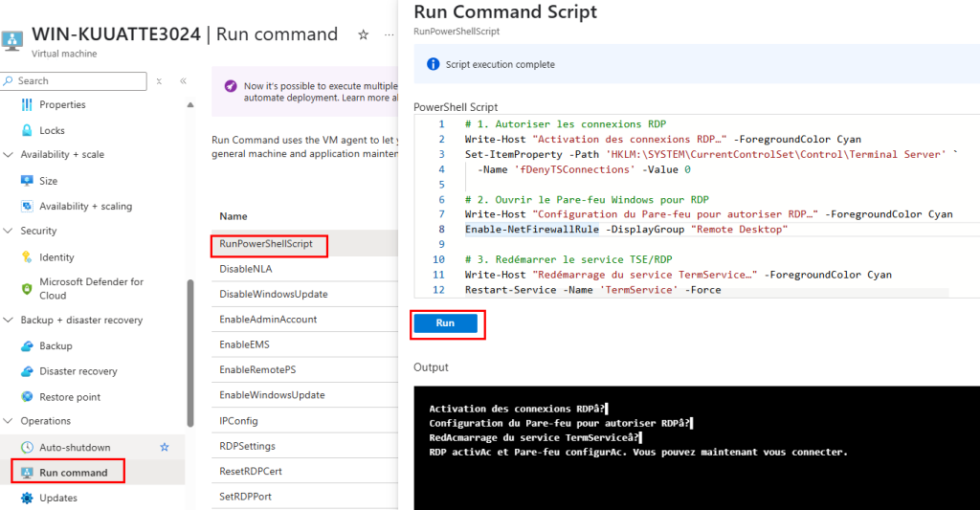Open Disaster recovery menu item
The image size is (980, 510).
tap(78, 371)
